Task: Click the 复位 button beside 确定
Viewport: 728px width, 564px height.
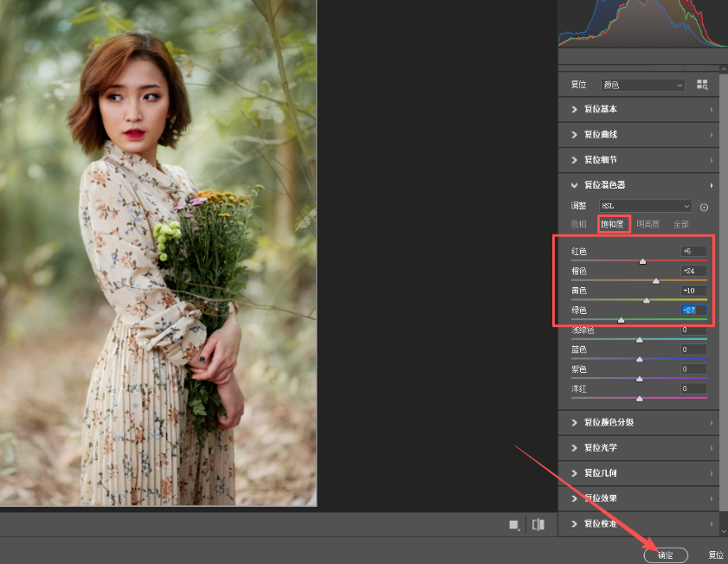Action: coord(716,555)
